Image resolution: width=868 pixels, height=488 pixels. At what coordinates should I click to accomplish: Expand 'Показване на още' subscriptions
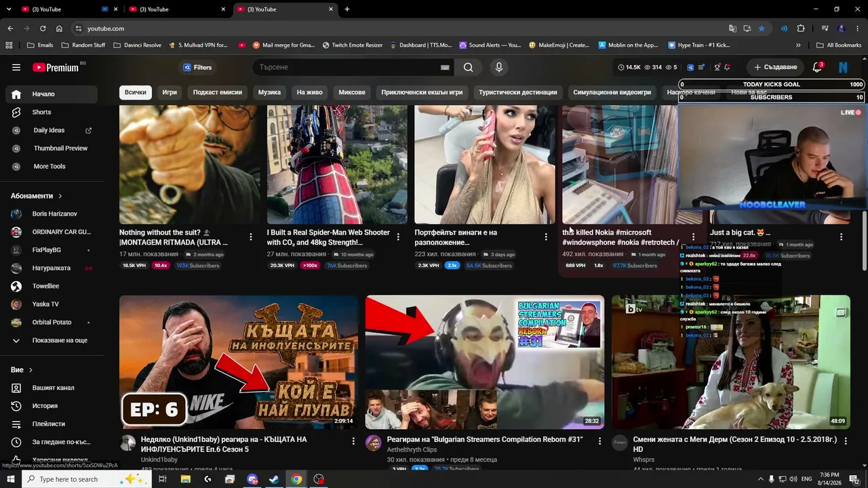click(52, 340)
